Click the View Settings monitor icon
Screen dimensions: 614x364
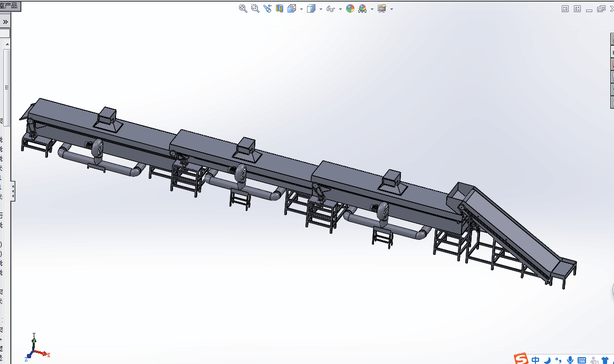click(x=382, y=8)
